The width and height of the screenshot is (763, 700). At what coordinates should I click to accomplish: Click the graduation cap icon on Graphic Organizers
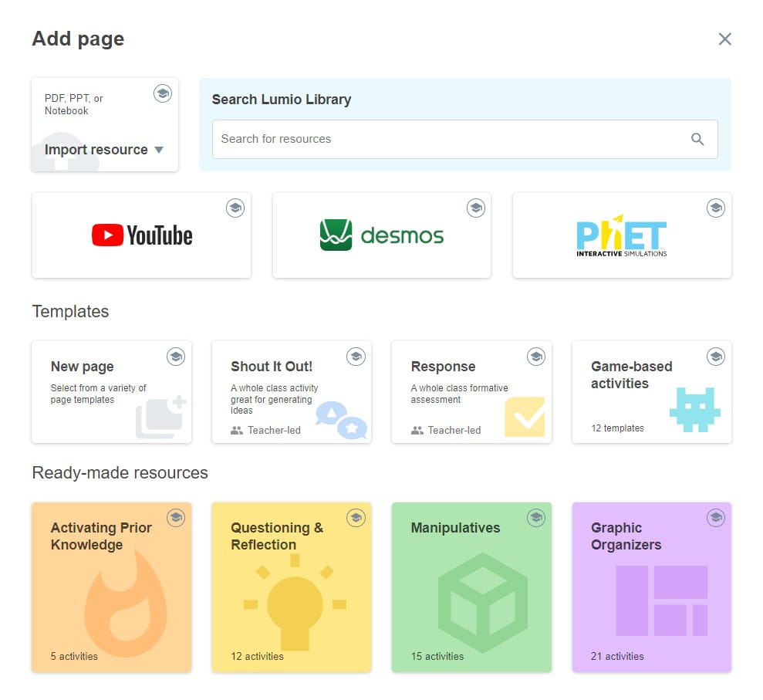pos(716,518)
